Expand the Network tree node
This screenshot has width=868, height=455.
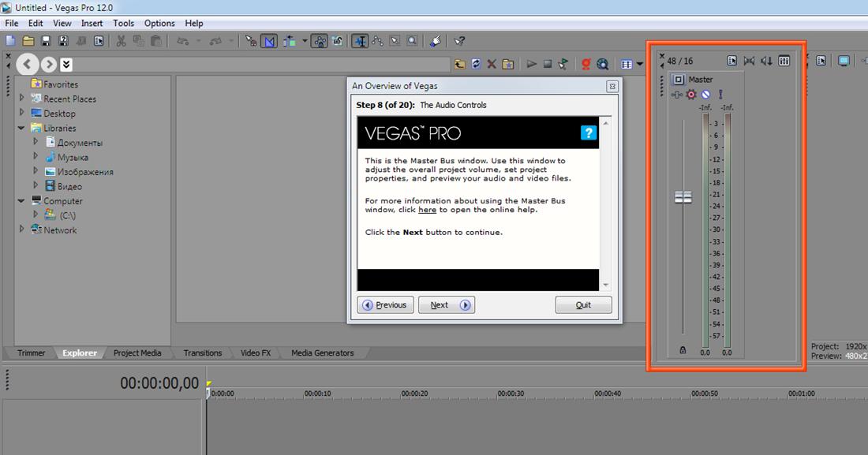click(21, 229)
